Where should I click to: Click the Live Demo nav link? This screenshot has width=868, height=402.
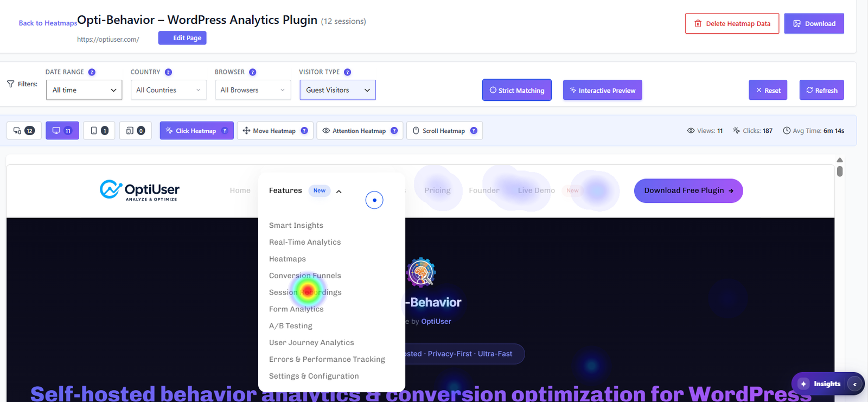[x=537, y=190]
